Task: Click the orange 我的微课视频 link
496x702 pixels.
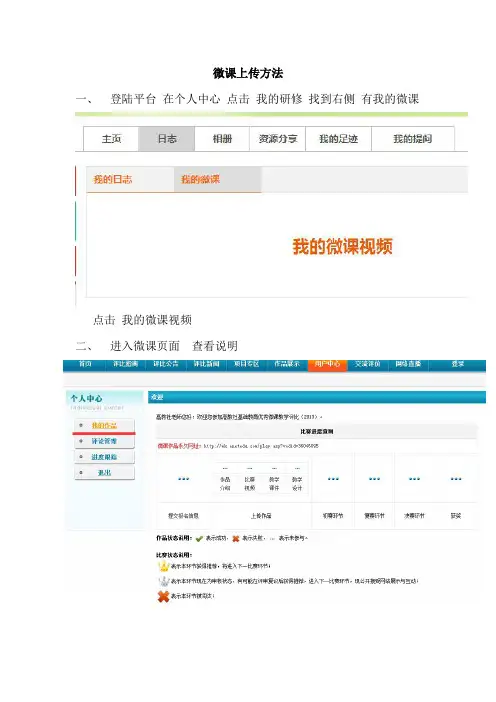Action: (342, 247)
